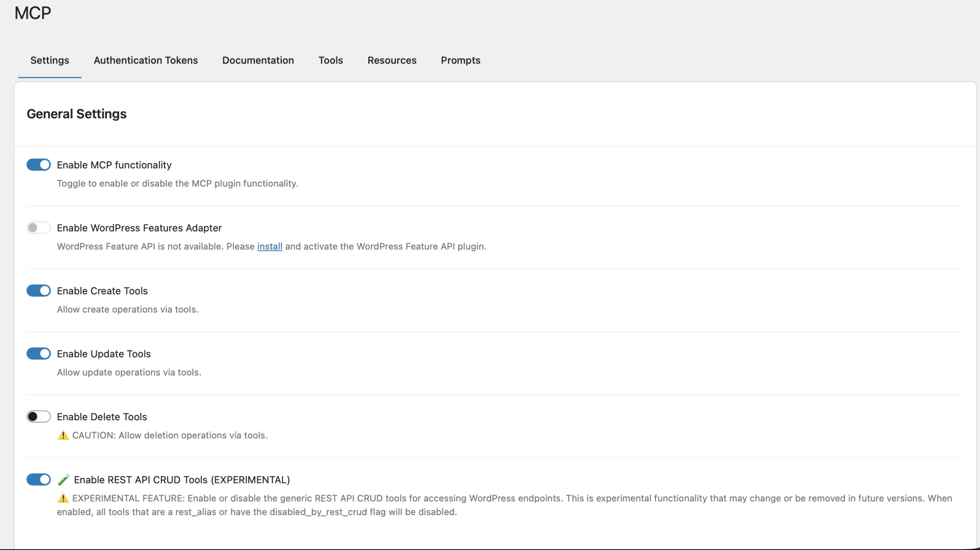This screenshot has width=980, height=550.
Task: Click 'Allow create operations via tools.' text
Action: point(128,309)
